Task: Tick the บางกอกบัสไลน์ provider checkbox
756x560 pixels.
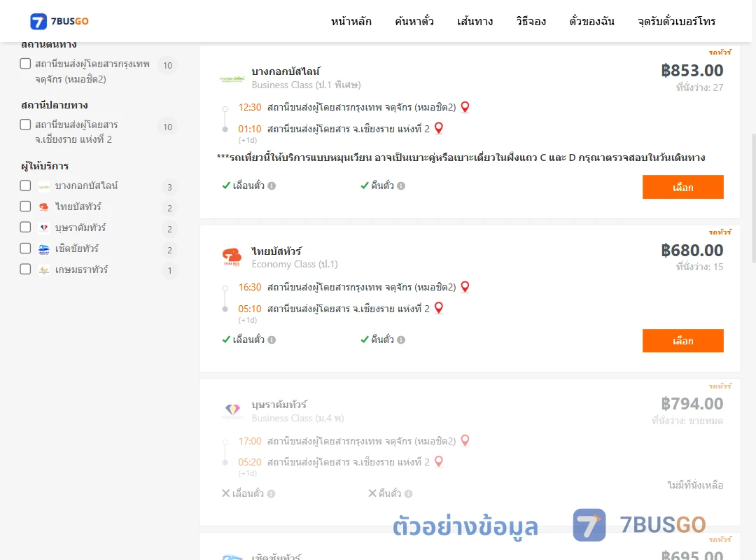Action: click(x=26, y=185)
